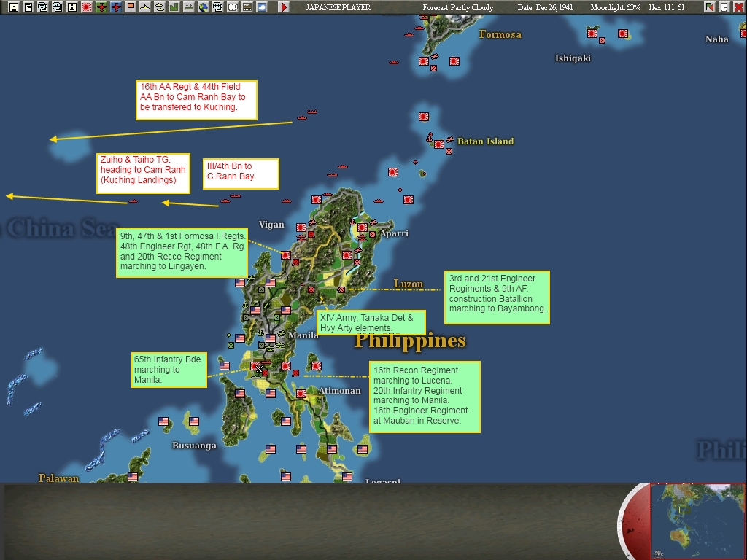Select the Japanese flag base beside Atimonan
The height and width of the screenshot is (560, 747).
301,394
